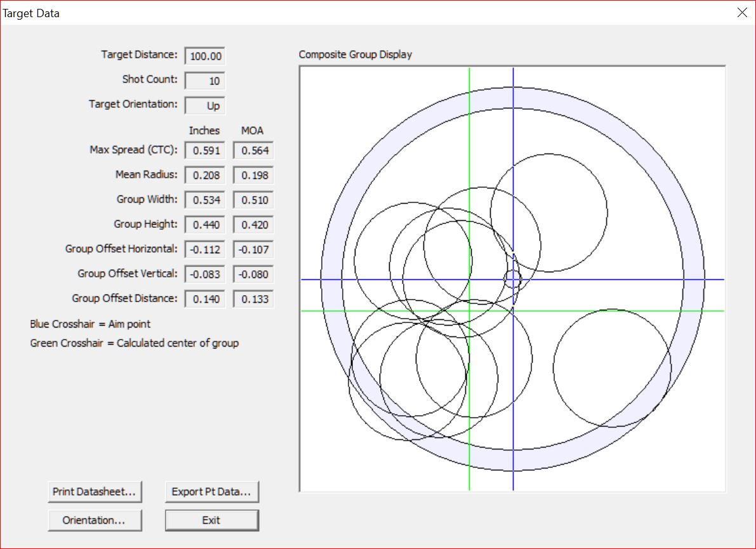Screen dimensions: 756x549
Task: Click the Shot Count field
Action: (x=205, y=81)
